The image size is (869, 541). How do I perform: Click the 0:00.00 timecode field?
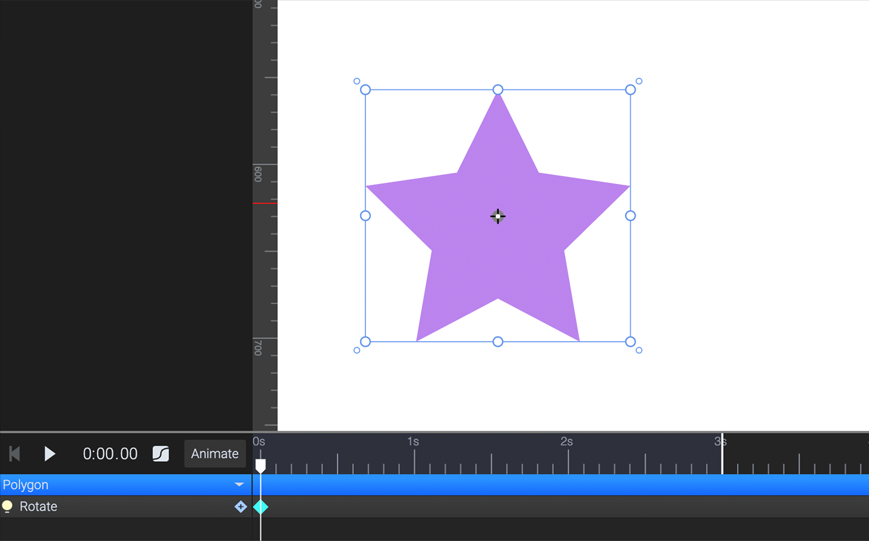click(x=110, y=454)
